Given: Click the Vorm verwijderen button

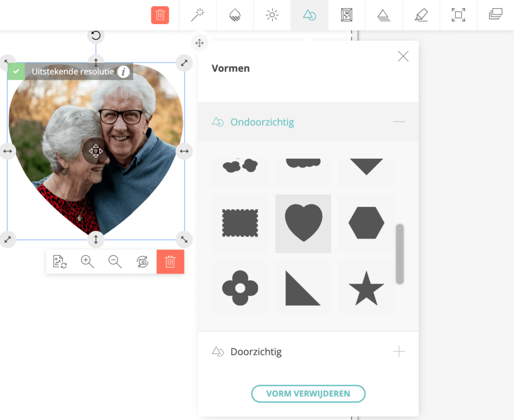Looking at the screenshot, I should click(308, 393).
